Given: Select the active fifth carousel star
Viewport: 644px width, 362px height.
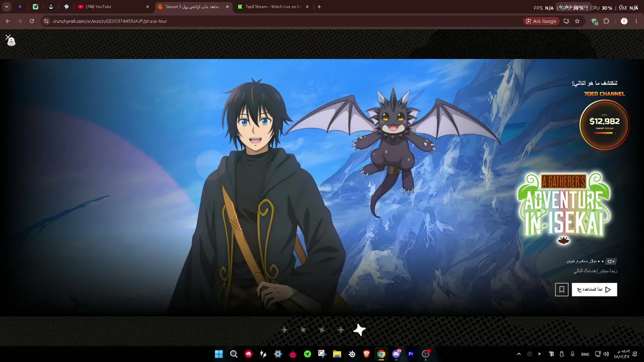Looking at the screenshot, I should coord(360,330).
